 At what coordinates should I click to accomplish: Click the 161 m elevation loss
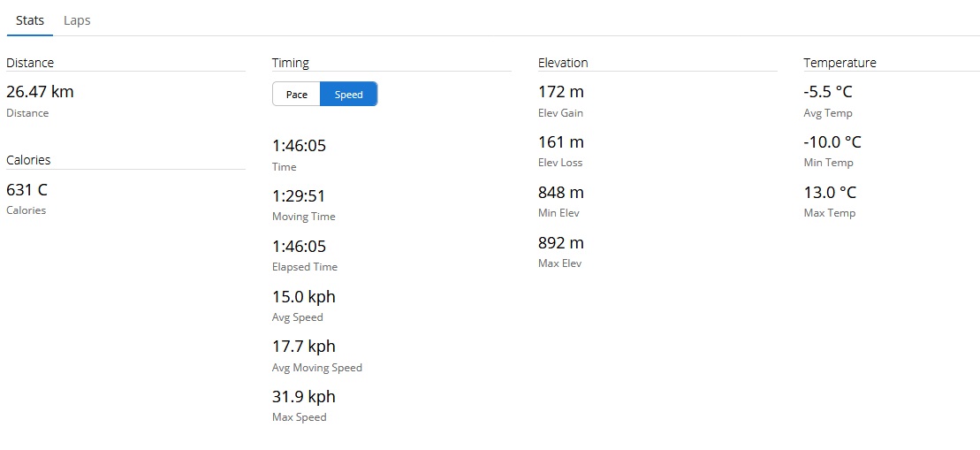[x=561, y=142]
